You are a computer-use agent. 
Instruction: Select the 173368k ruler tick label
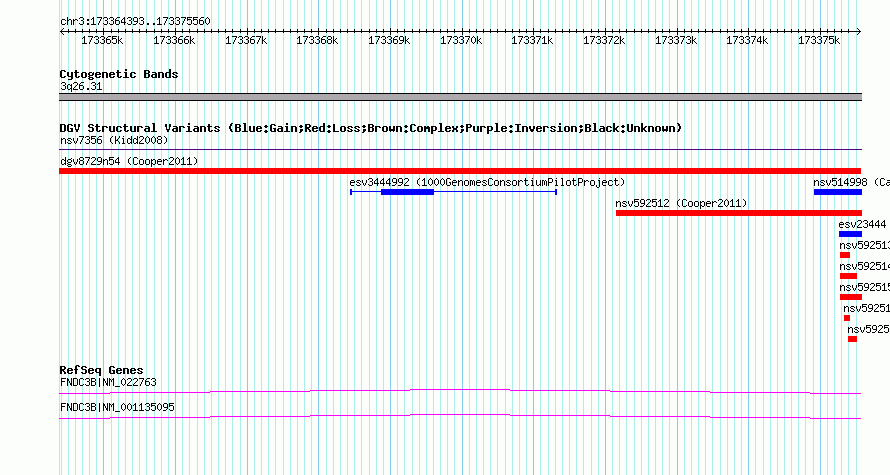pos(317,40)
